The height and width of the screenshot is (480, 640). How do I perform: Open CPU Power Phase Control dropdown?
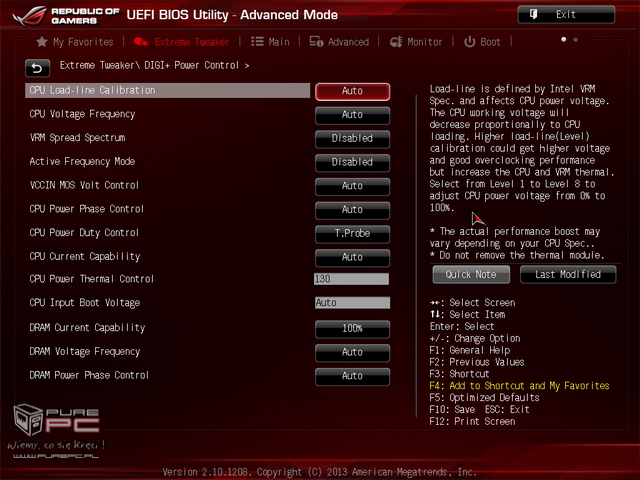pos(352,210)
